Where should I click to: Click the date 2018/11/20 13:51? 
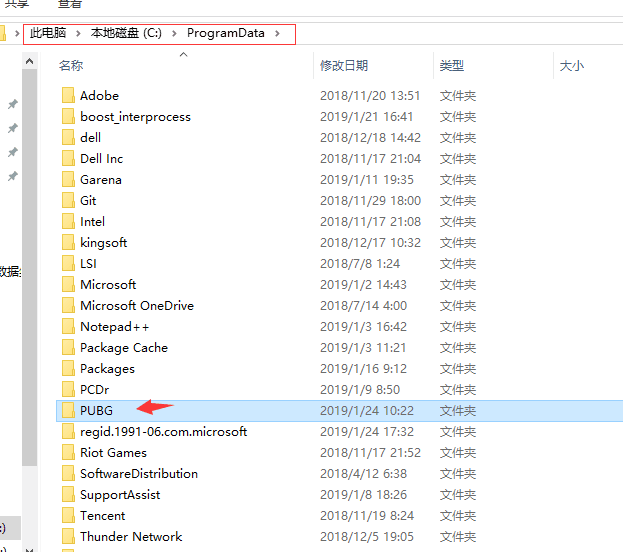coord(370,96)
